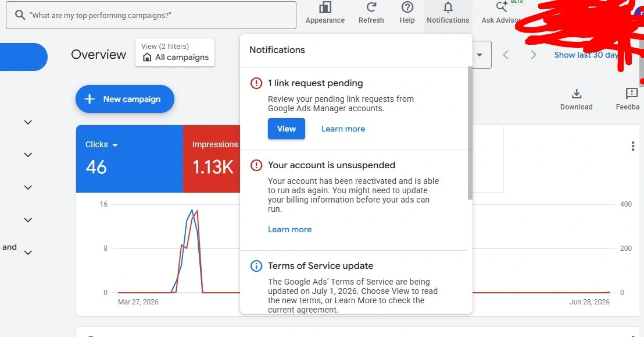The height and width of the screenshot is (337, 644).
Task: Click the Notifications panel title
Action: click(277, 50)
